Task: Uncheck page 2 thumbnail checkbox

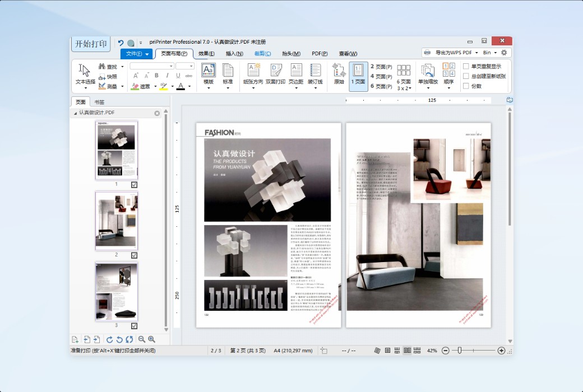Action: click(134, 255)
